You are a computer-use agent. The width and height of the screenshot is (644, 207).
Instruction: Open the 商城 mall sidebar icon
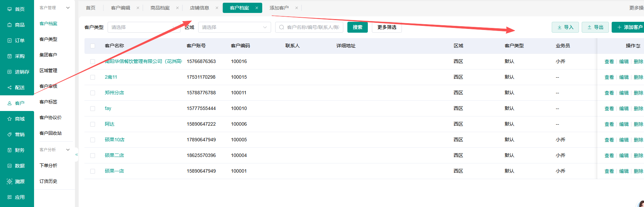point(10,119)
